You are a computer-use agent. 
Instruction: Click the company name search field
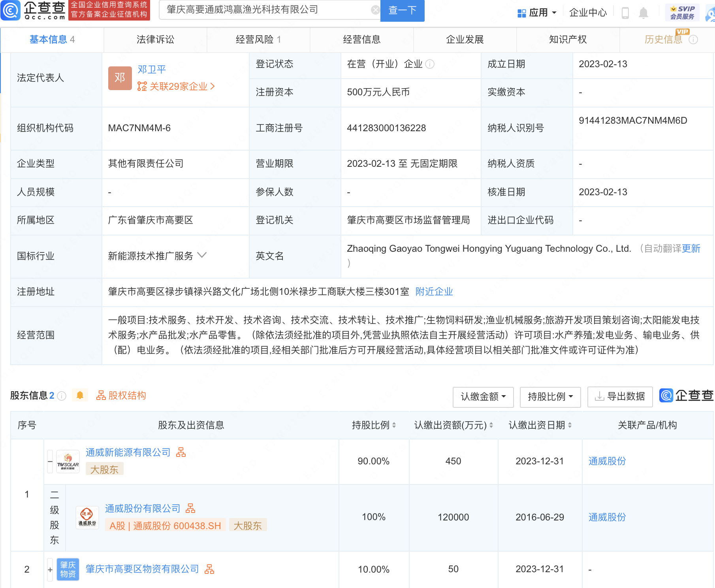point(265,10)
